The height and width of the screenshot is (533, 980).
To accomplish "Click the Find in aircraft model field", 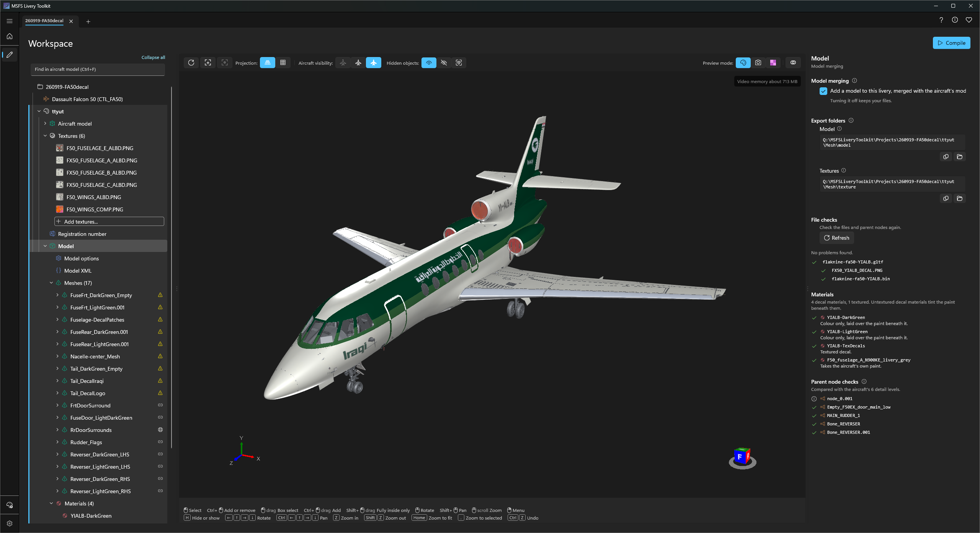I will tap(98, 69).
